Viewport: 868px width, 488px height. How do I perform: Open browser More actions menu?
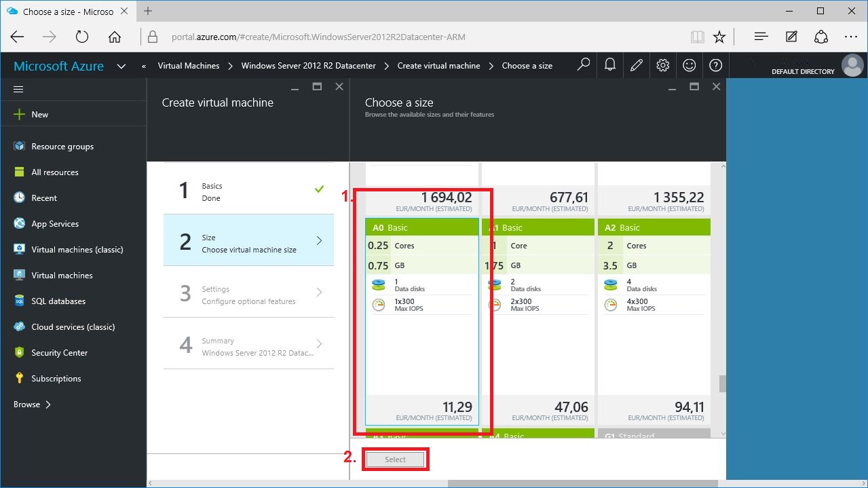pos(851,37)
